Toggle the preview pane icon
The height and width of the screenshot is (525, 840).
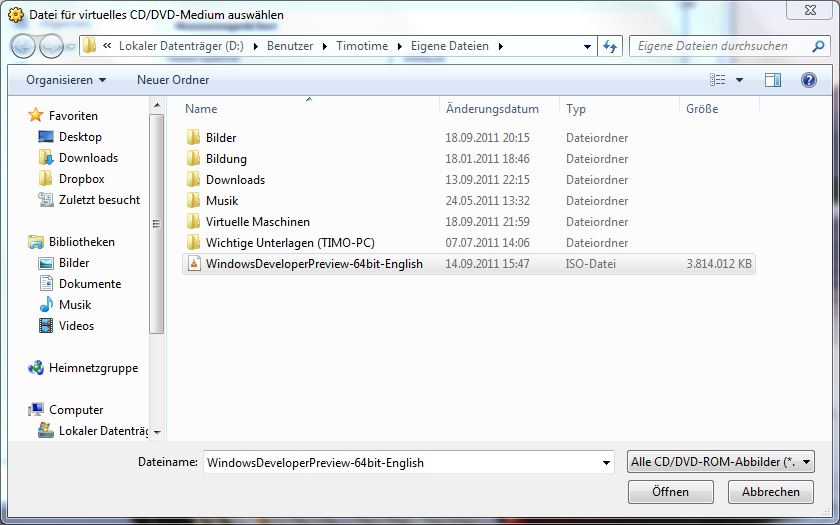(x=772, y=80)
